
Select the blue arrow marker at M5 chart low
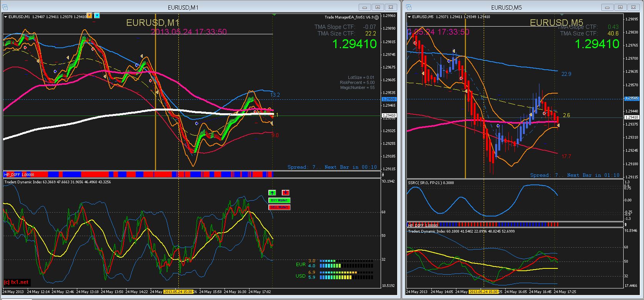point(498,126)
